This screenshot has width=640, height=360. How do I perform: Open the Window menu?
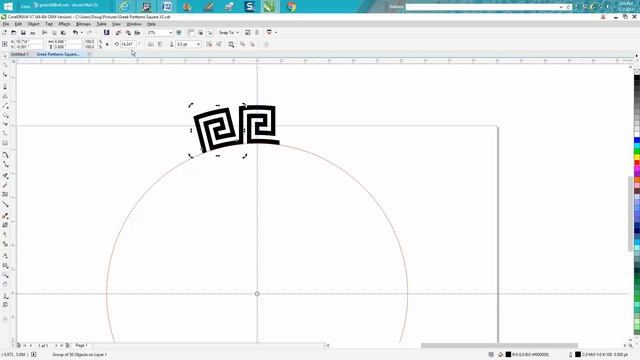click(134, 24)
